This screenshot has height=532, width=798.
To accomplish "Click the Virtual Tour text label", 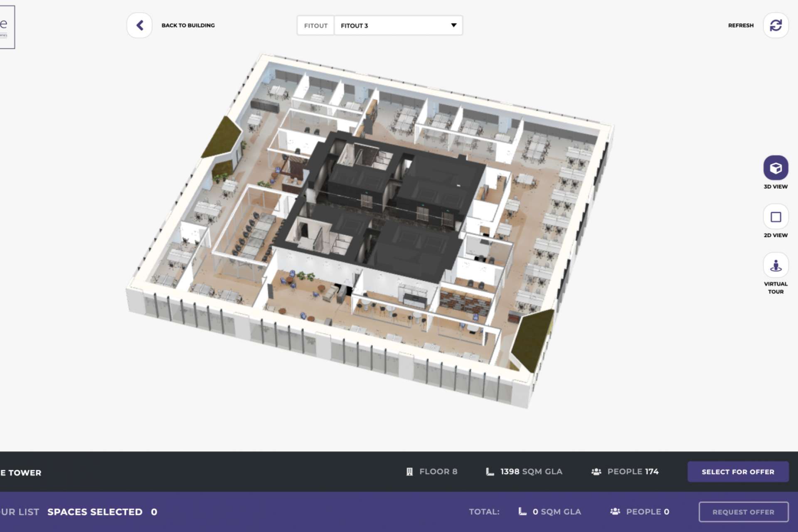I will click(776, 288).
